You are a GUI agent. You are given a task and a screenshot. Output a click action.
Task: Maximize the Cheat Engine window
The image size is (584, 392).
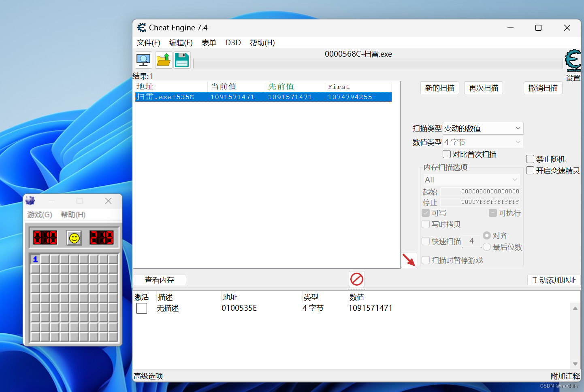(538, 28)
